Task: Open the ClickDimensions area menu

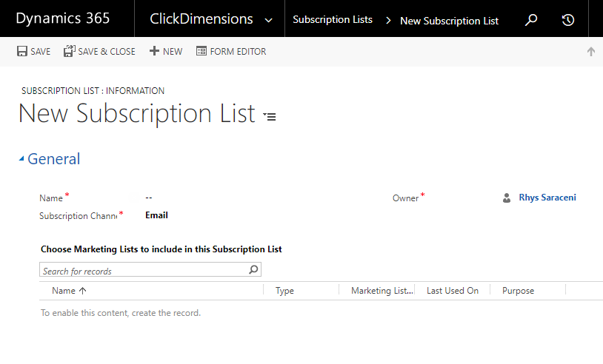Action: tap(201, 18)
